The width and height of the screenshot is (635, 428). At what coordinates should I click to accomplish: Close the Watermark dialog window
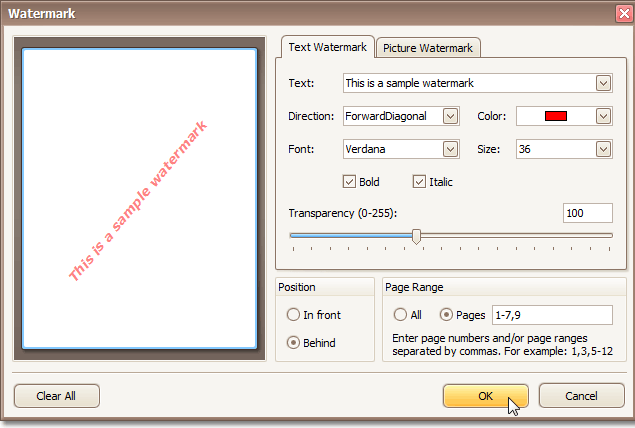point(619,14)
